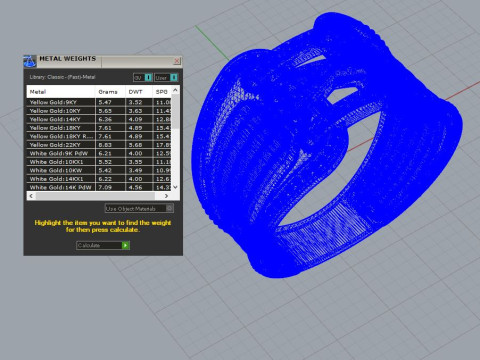Click the Calculate button

click(103, 245)
